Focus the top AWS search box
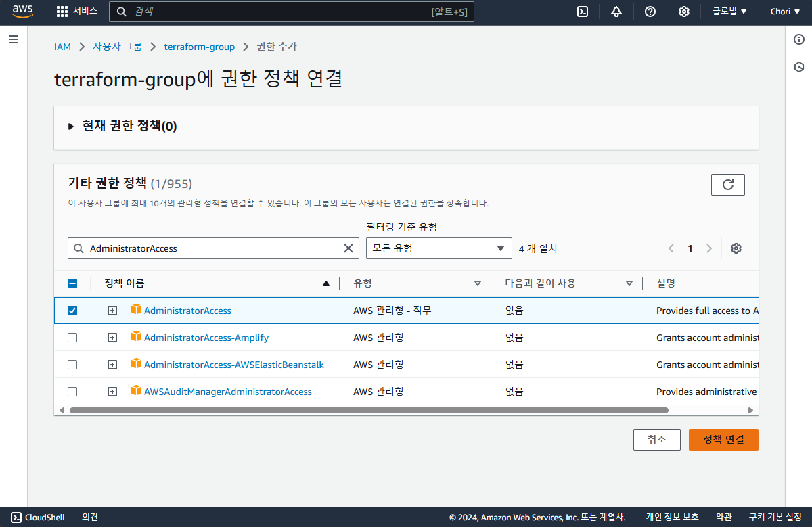The image size is (812, 527). coord(292,12)
